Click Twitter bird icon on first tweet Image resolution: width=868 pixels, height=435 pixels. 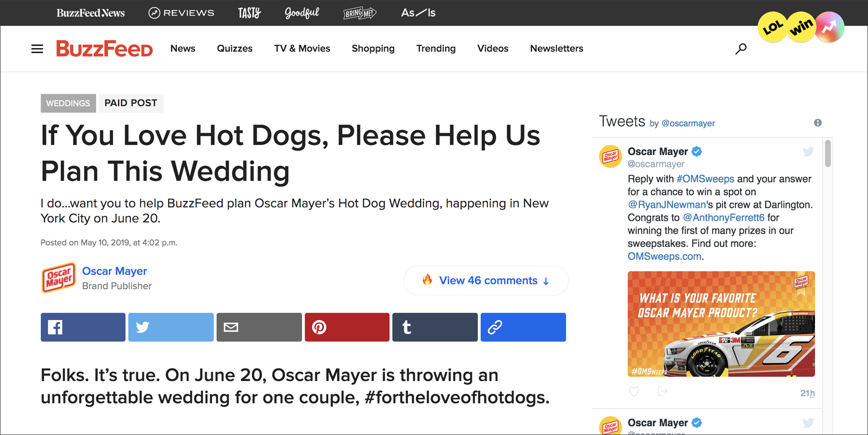[x=808, y=152]
